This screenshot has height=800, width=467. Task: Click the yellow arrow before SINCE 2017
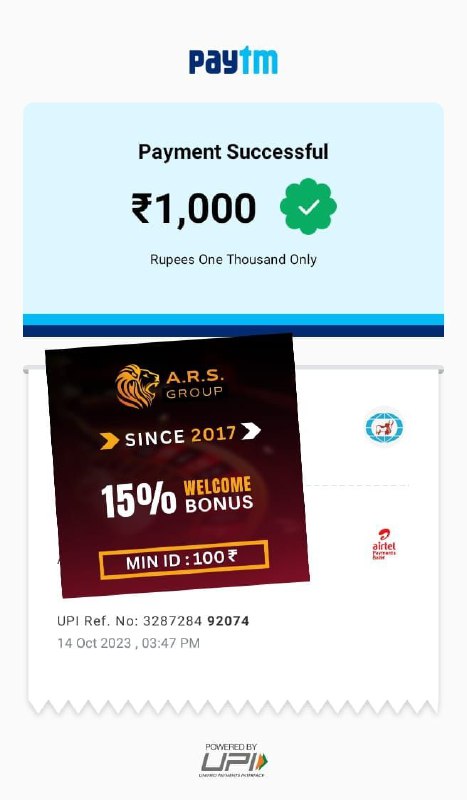(x=109, y=441)
